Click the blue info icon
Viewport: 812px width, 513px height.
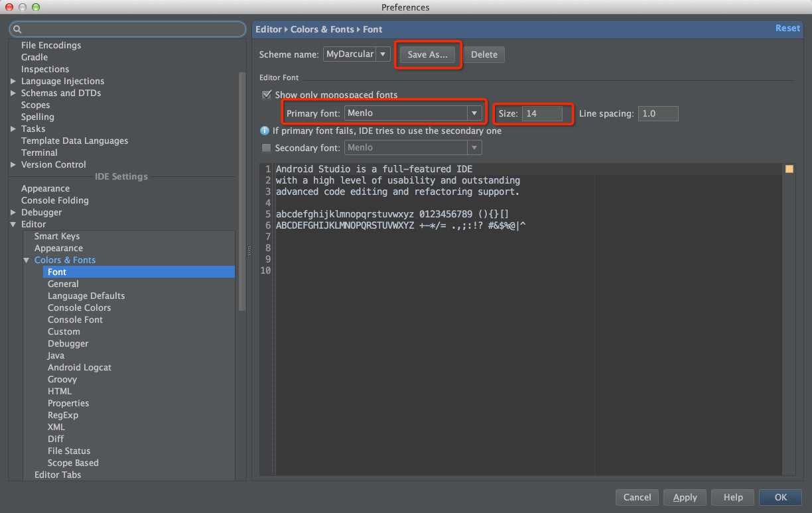(x=265, y=131)
